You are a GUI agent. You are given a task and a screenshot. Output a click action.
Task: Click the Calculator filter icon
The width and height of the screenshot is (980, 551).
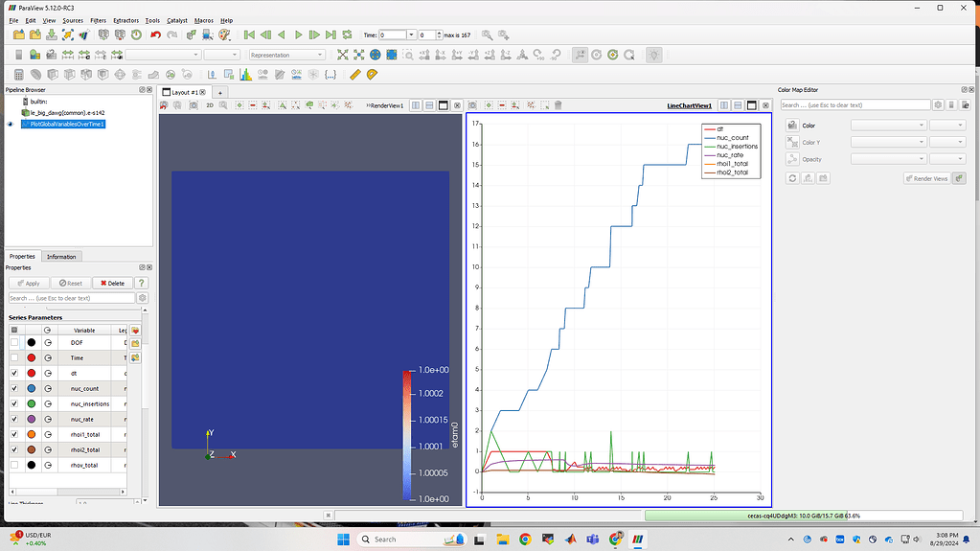(19, 74)
